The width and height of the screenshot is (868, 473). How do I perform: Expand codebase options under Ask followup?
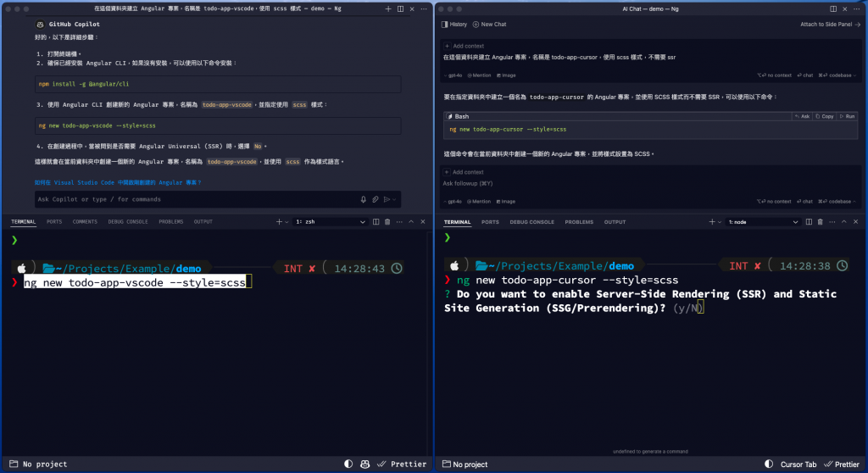coord(837,202)
